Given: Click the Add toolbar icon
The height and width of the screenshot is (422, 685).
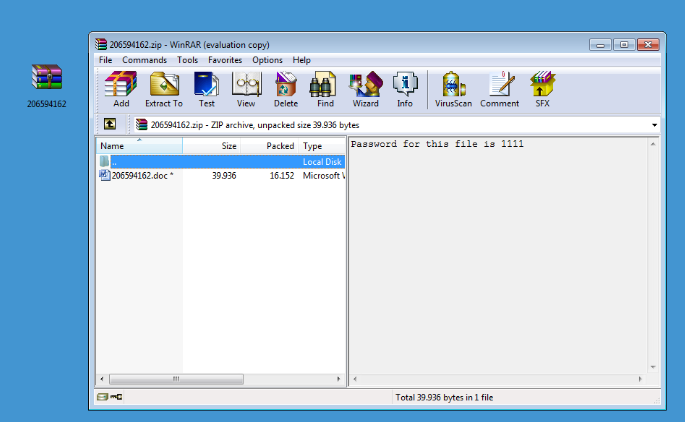Looking at the screenshot, I should 121,88.
